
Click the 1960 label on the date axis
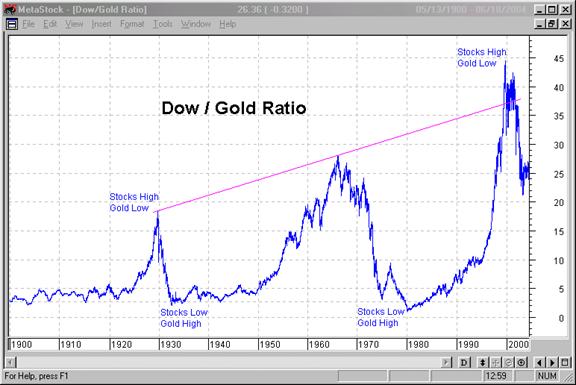point(319,345)
